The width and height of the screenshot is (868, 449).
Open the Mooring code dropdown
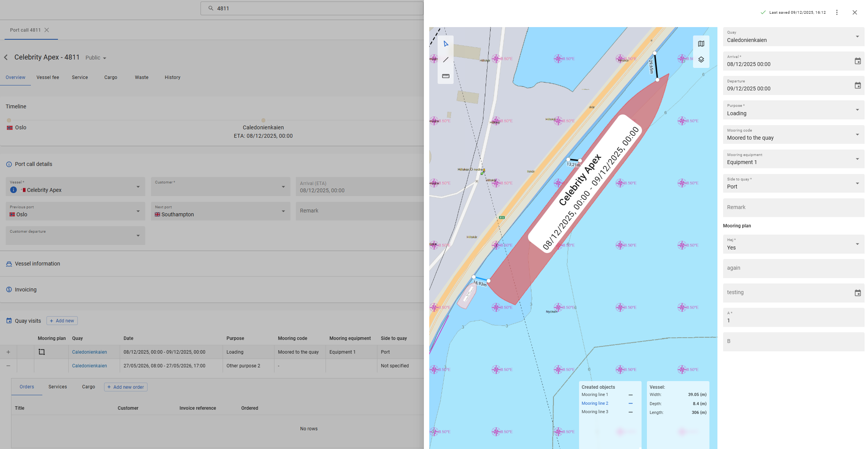pyautogui.click(x=857, y=135)
